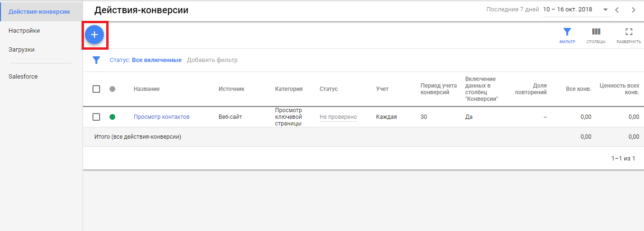The width and height of the screenshot is (644, 231).
Task: Open the Просмотр контактов conversion link
Action: tap(161, 117)
